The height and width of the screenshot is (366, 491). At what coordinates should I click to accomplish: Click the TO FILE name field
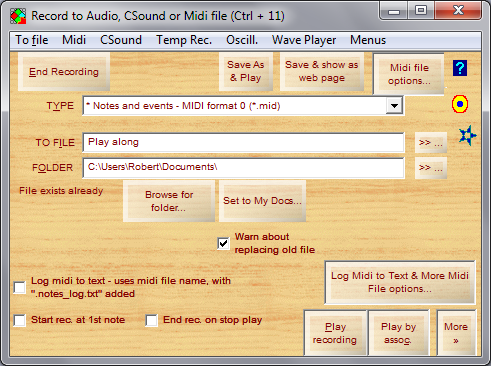243,142
